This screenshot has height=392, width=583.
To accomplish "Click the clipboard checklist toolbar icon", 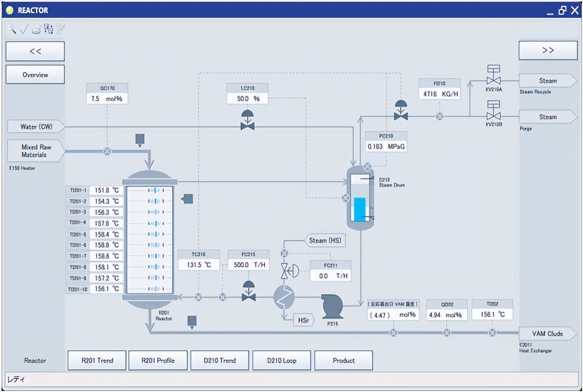I will tap(60, 29).
